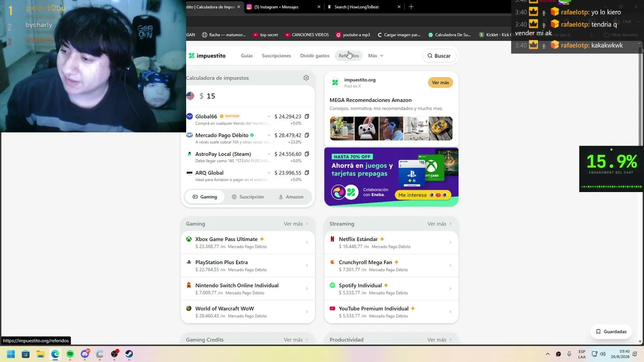This screenshot has height=362, width=644.
Task: Click the Netflix icon
Action: coord(332,239)
